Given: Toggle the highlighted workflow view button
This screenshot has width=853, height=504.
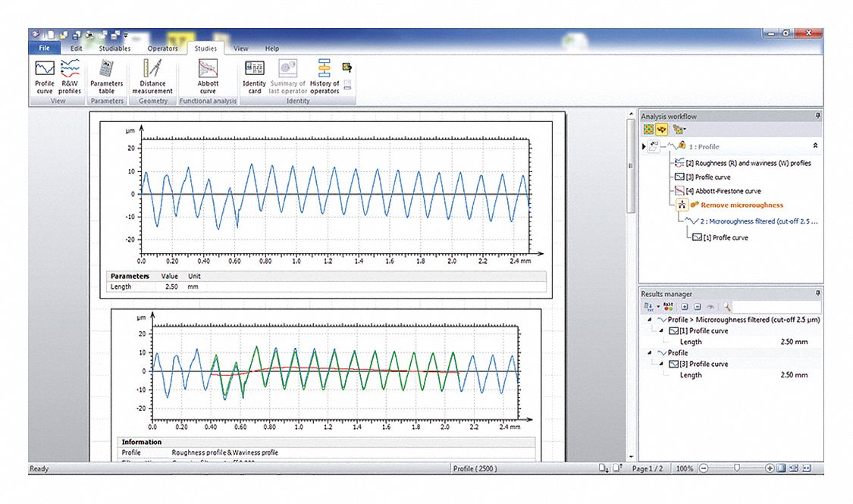Looking at the screenshot, I should [x=661, y=130].
